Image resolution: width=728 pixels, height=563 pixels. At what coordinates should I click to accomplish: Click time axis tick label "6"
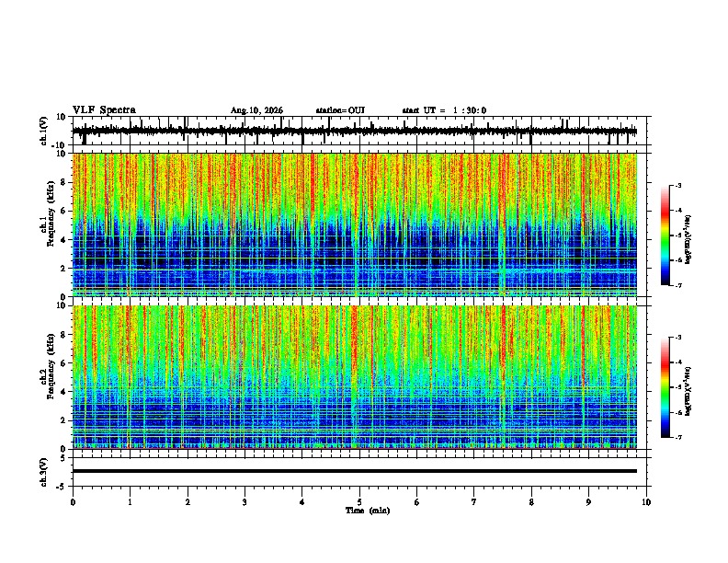[x=417, y=502]
